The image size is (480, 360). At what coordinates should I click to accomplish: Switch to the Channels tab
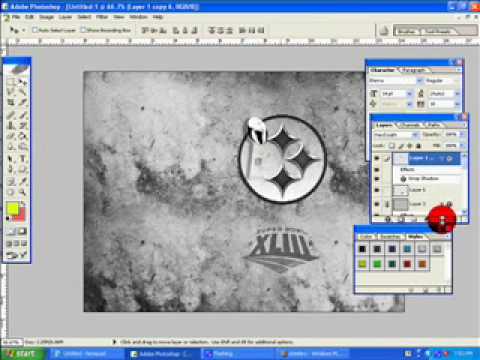(x=410, y=125)
